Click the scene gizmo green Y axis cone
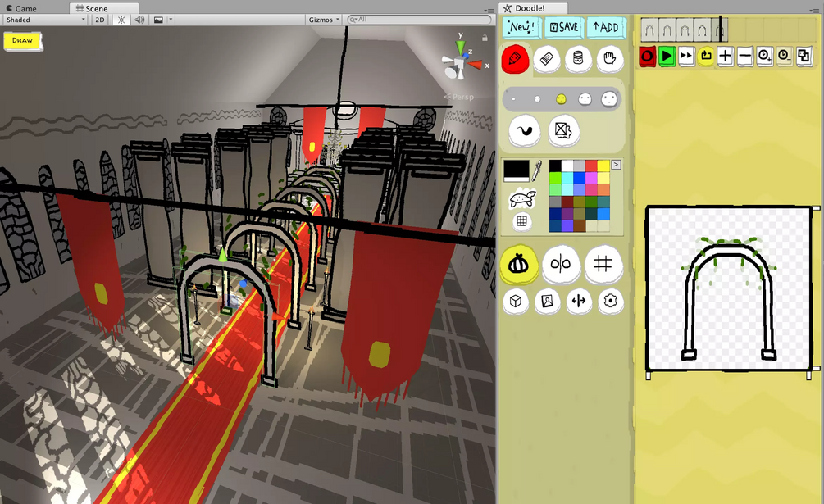Image resolution: width=824 pixels, height=504 pixels. (x=460, y=46)
